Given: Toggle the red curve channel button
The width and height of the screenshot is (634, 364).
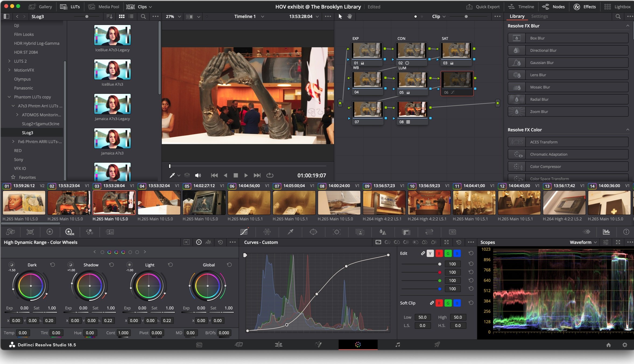Looking at the screenshot, I should [439, 253].
